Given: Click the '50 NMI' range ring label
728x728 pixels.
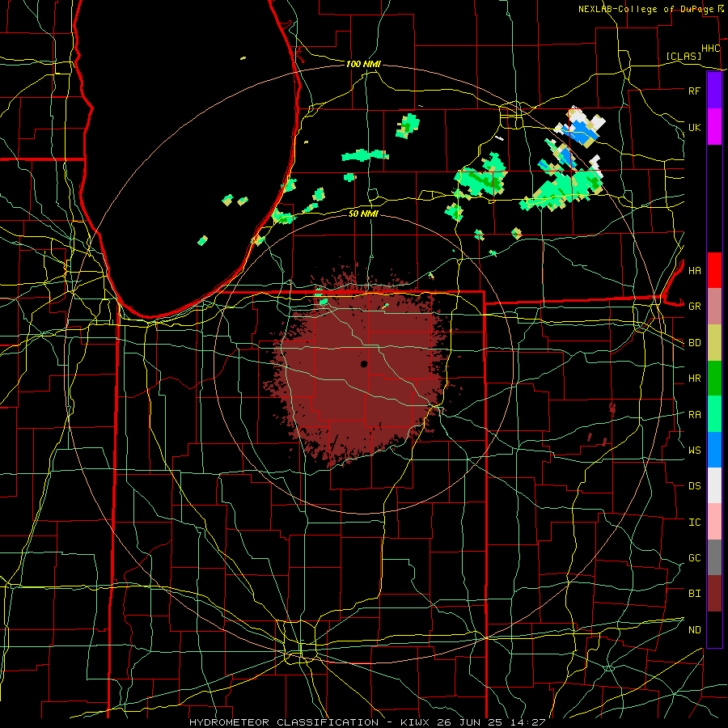Looking at the screenshot, I should point(363,214).
